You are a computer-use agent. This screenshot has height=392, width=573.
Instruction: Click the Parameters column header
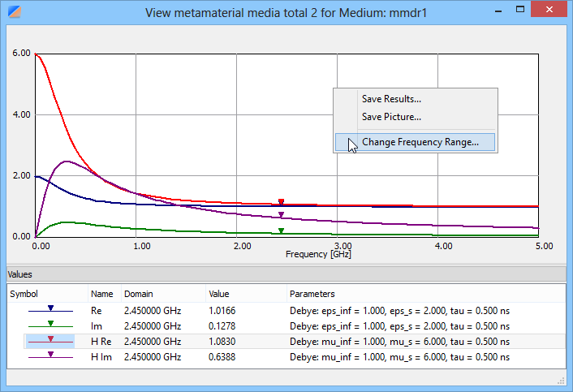click(312, 293)
